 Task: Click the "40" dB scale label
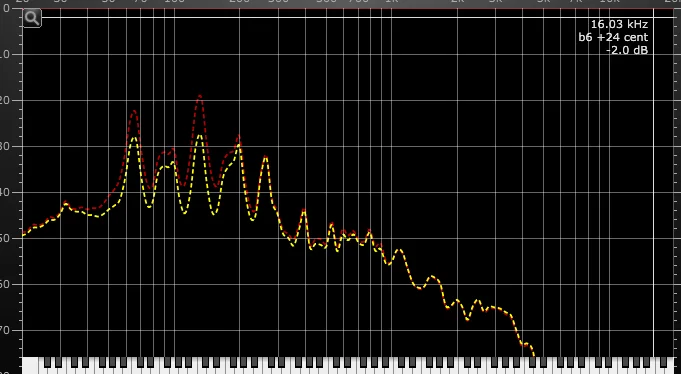pos(4,192)
